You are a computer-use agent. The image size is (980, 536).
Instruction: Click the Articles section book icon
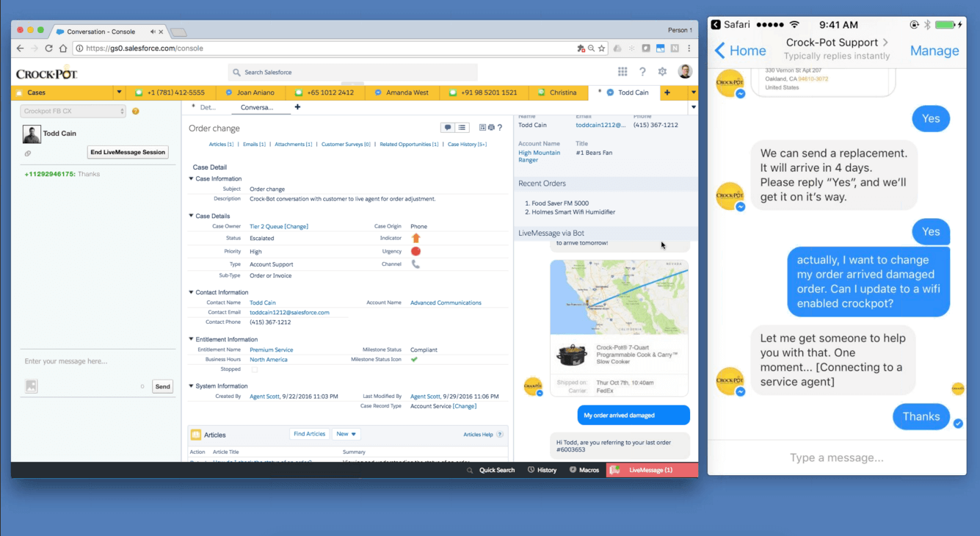pyautogui.click(x=196, y=435)
